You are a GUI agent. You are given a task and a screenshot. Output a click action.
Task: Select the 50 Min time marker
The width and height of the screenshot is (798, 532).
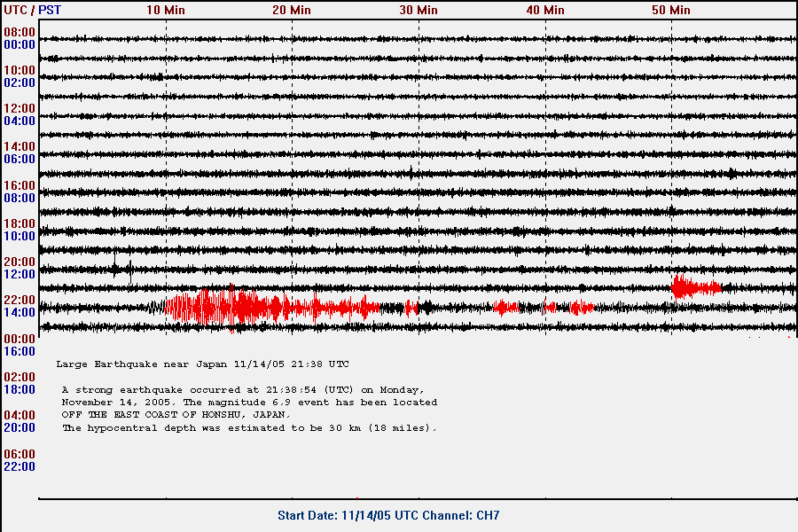pos(671,10)
